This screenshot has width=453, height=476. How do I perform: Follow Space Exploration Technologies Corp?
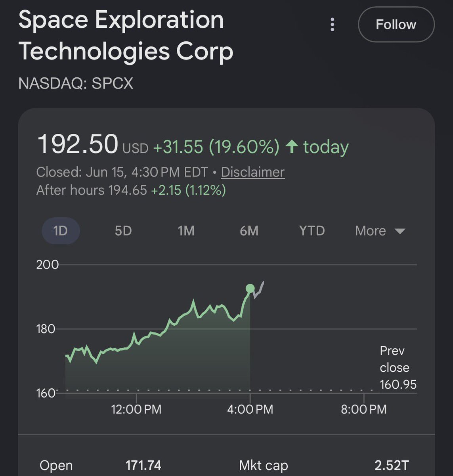396,25
